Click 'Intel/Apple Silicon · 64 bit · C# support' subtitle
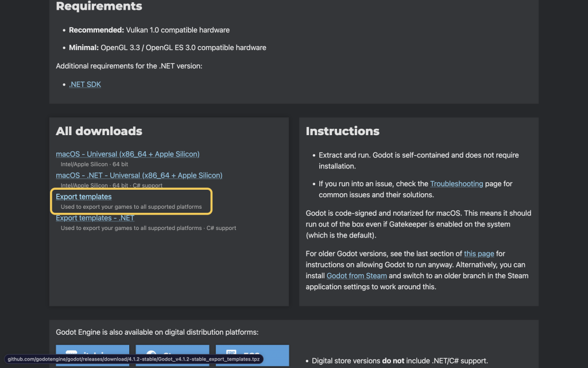Screen dimensions: 588x368 [x=112, y=185]
